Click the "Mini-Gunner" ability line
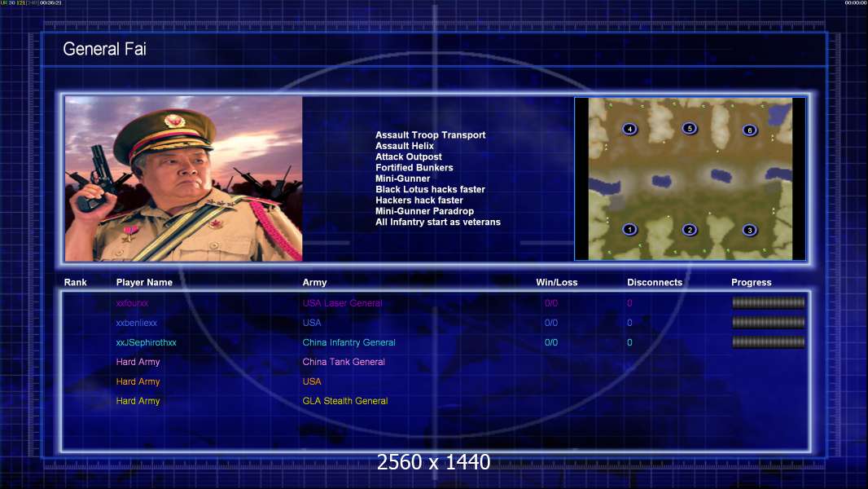 pyautogui.click(x=402, y=178)
